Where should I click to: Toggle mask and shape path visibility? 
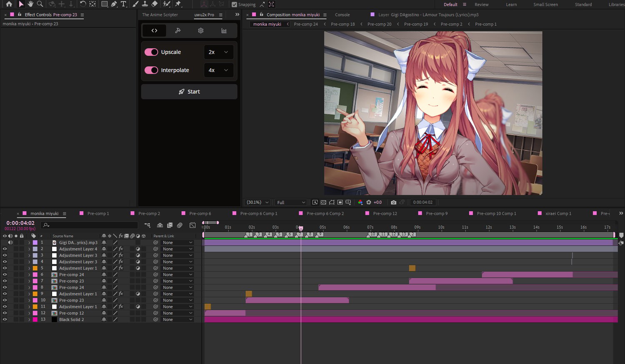click(332, 202)
